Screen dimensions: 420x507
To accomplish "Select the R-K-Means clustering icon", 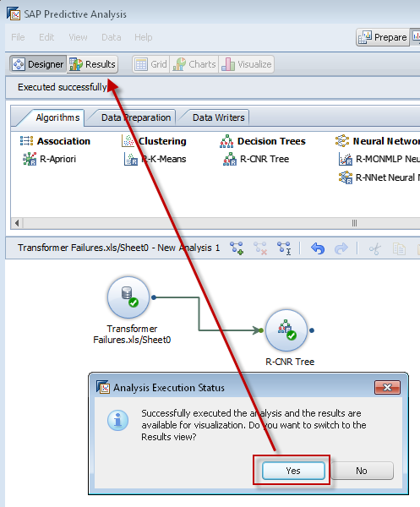I will pos(131,159).
